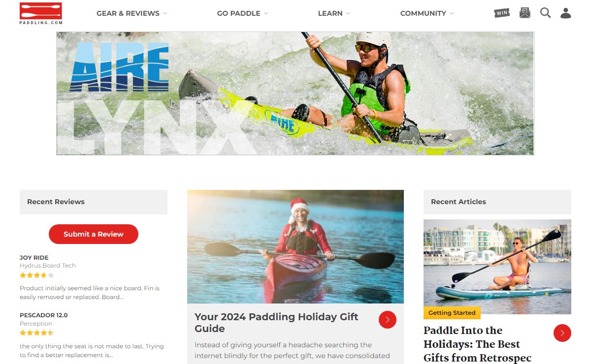The width and height of the screenshot is (591, 364).
Task: Open the Pescador 12.0 review link
Action: (x=44, y=315)
